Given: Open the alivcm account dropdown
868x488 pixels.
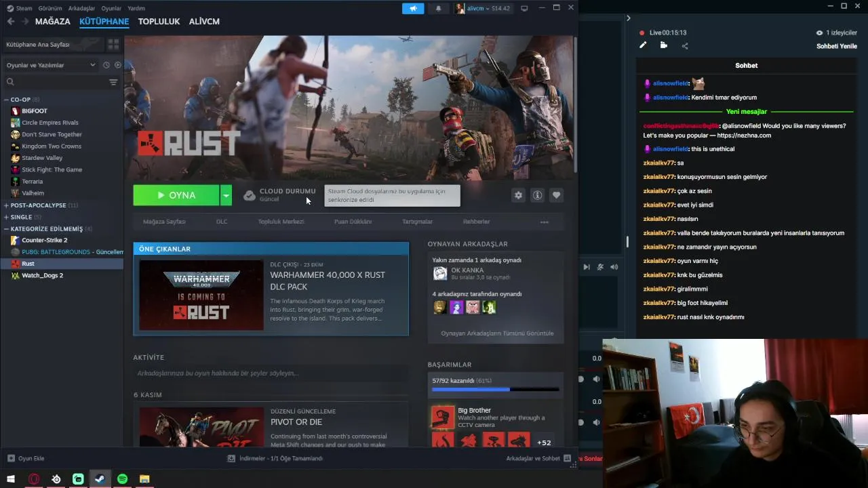Looking at the screenshot, I should (482, 8).
